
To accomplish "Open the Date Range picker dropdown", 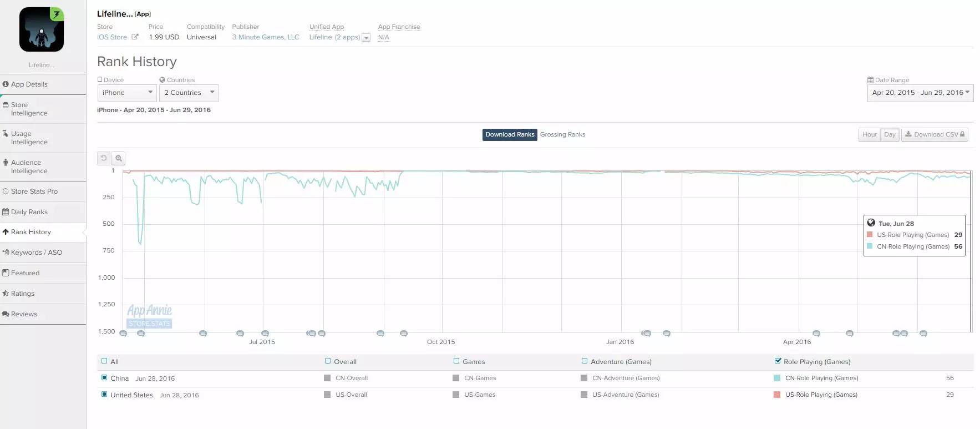I will click(x=920, y=93).
